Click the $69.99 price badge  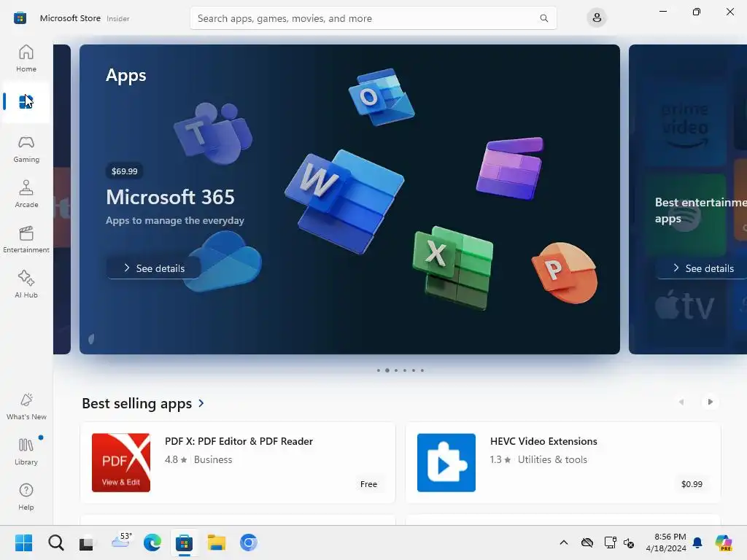click(124, 171)
